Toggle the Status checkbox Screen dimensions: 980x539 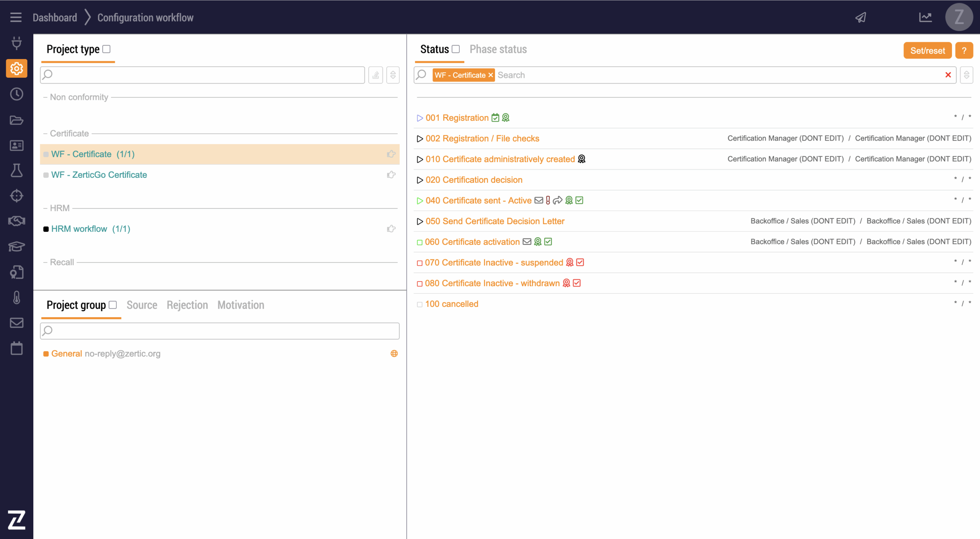(x=456, y=49)
